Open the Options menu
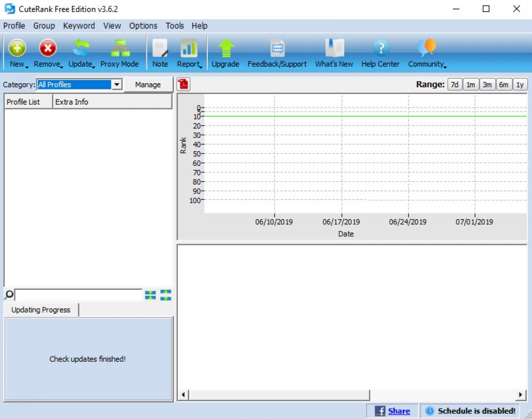Viewport: 532px width, 419px height. (x=143, y=26)
